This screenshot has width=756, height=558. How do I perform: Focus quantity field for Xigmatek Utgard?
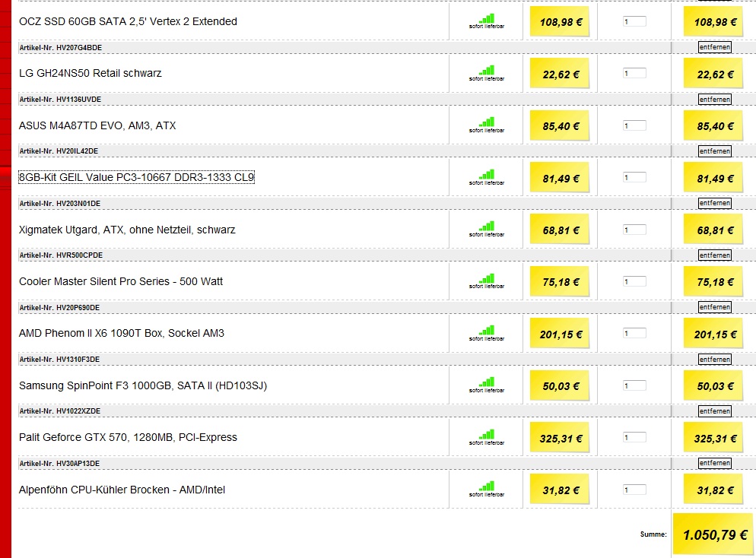pos(634,230)
